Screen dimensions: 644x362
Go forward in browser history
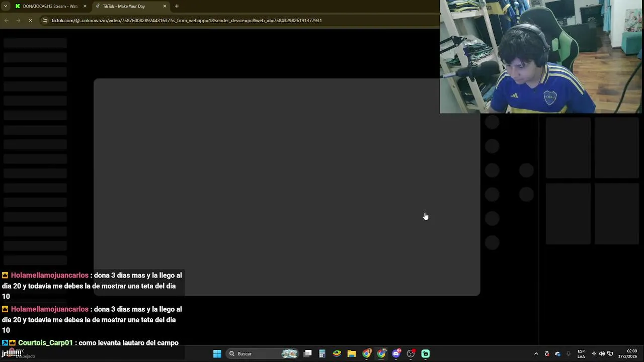[x=18, y=20]
